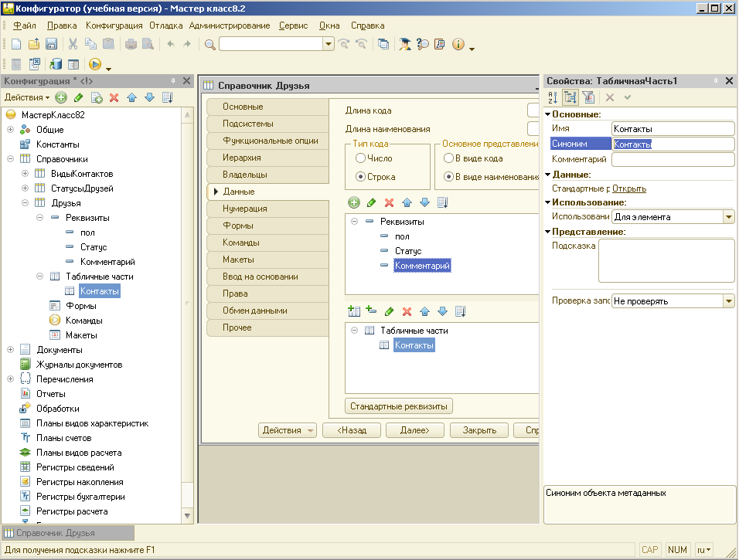The image size is (739, 560).
Task: Click the alphabetical sort icon in Properties panel
Action: tap(553, 97)
